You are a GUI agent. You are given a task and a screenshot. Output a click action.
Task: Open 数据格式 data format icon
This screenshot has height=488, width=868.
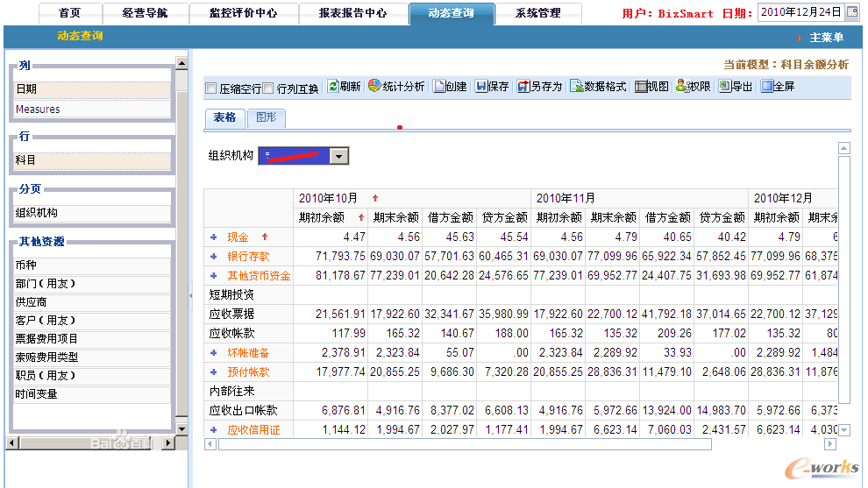click(x=576, y=87)
